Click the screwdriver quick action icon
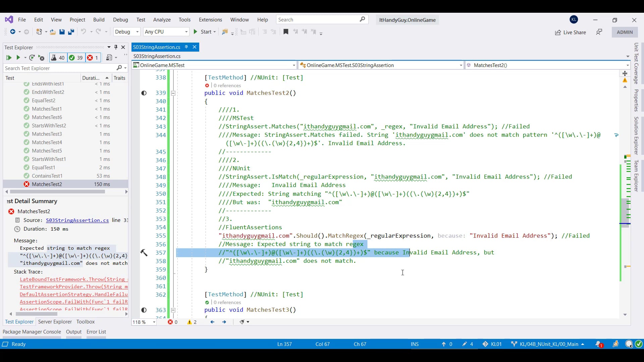This screenshot has height=362, width=644. pos(144,252)
